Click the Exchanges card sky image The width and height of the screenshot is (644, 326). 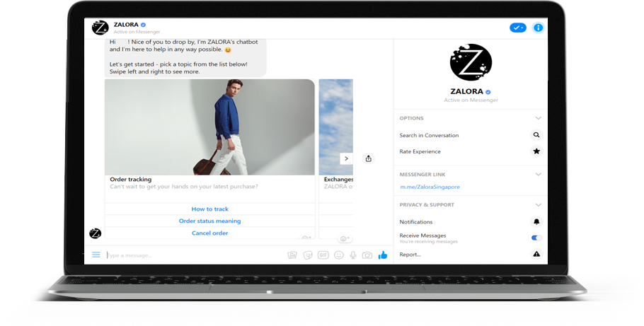coord(336,127)
